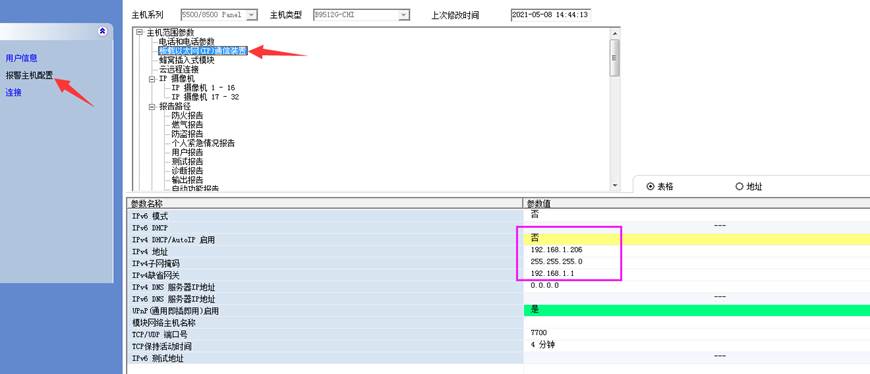Open the 用户信息 link
This screenshot has width=870, height=374.
(x=22, y=58)
